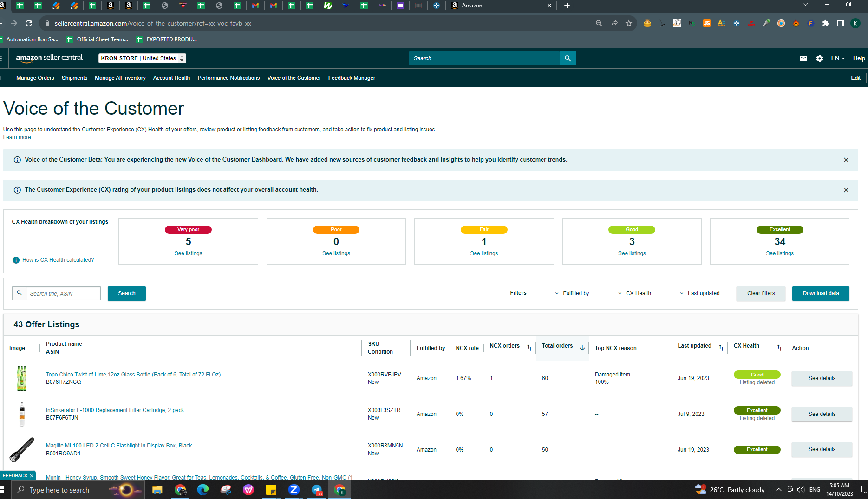
Task: Open InSinkerator F-1000 product link
Action: pyautogui.click(x=115, y=410)
